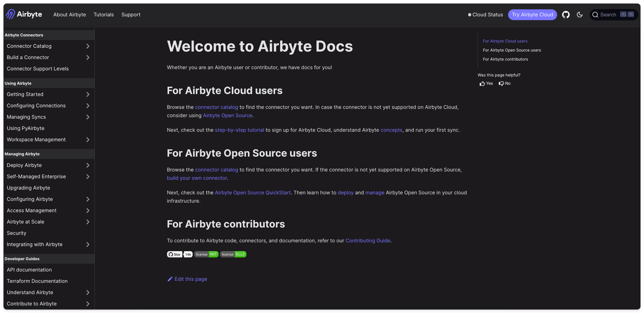Expand Airbyte at Scale chevron

[88, 222]
